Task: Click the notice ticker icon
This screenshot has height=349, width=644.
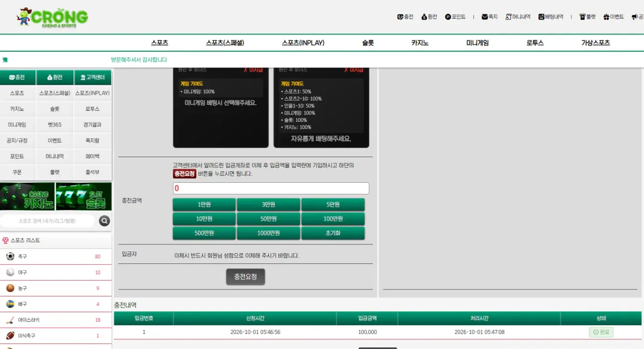Action: 5,59
